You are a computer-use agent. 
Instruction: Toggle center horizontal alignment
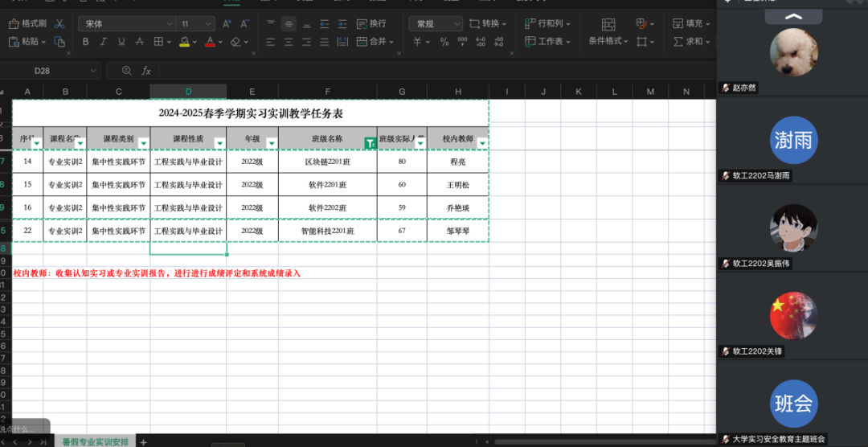click(x=289, y=42)
